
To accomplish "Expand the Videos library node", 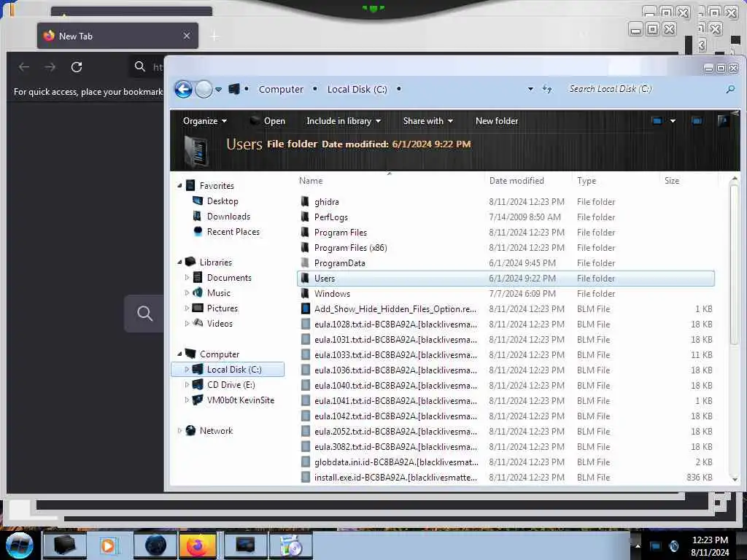I will pyautogui.click(x=187, y=323).
